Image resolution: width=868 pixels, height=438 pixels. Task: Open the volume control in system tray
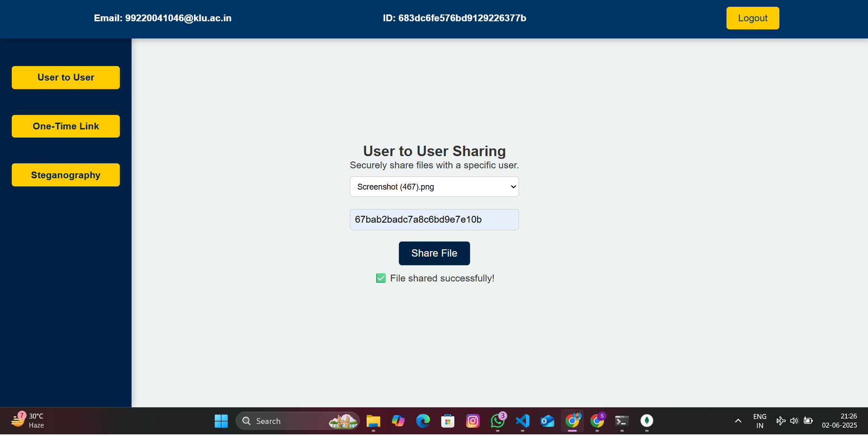pyautogui.click(x=794, y=421)
